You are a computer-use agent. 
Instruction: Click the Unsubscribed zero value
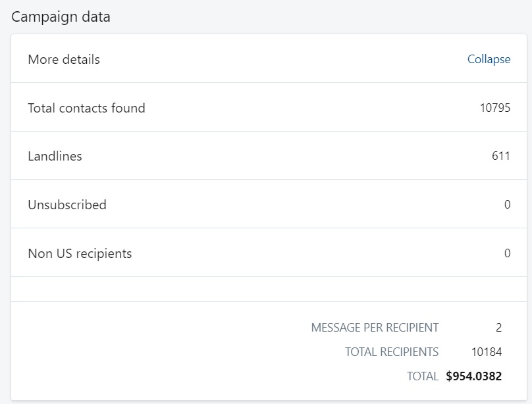507,205
